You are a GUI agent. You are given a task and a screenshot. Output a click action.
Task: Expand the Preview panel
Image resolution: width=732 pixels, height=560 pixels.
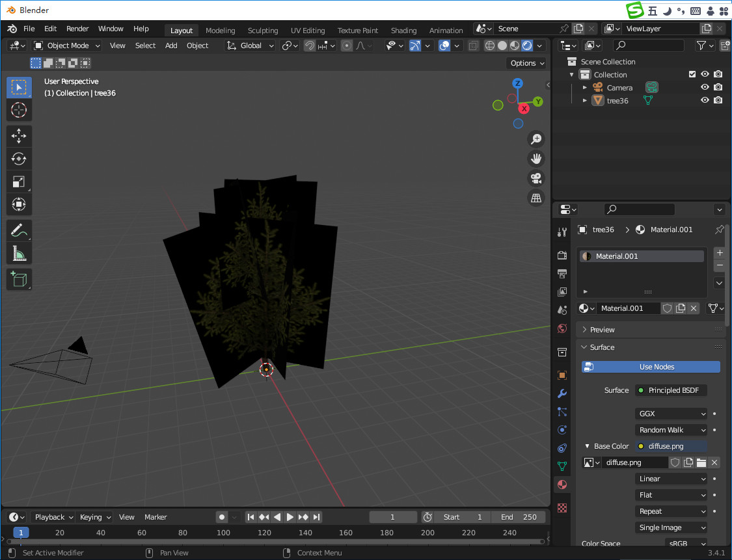[602, 330]
